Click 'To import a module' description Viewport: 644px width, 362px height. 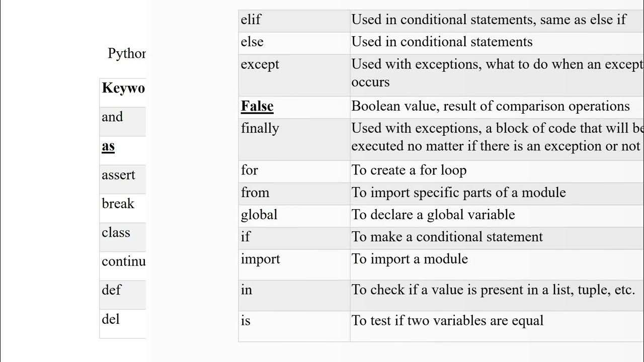coord(410,259)
